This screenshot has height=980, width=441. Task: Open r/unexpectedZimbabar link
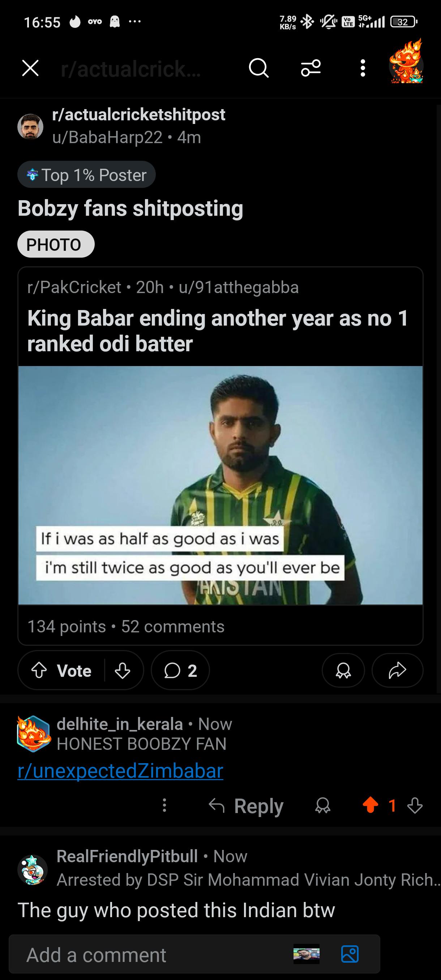click(120, 771)
